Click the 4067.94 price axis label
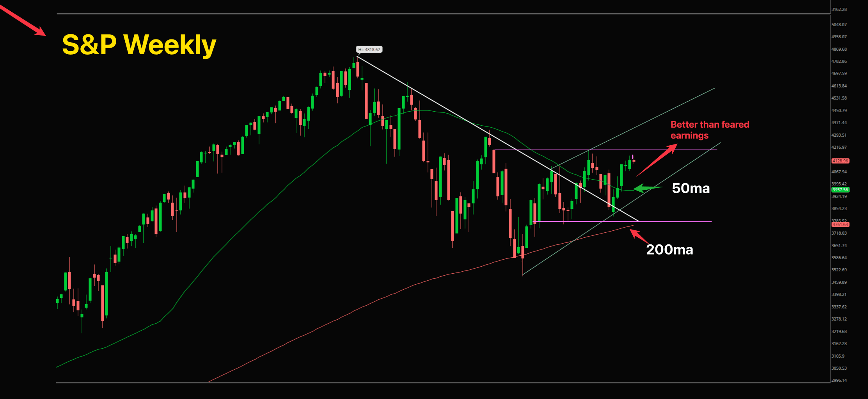Viewport: 868px width, 399px height. click(839, 172)
